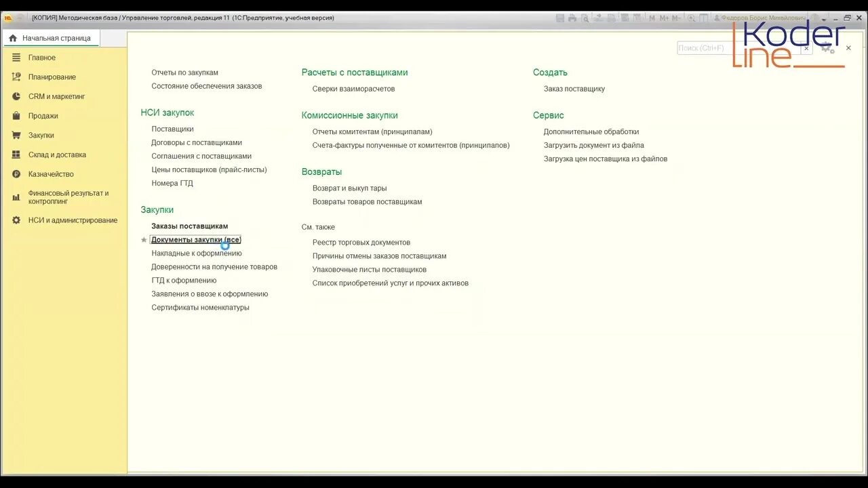Open Планирование section via its icon

click(16, 77)
